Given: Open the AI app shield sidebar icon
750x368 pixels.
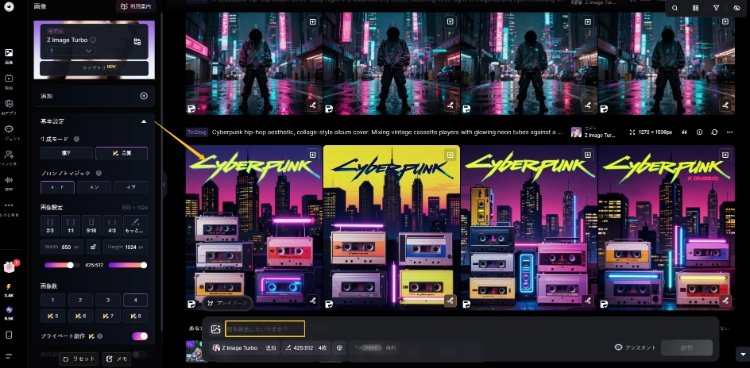Looking at the screenshot, I should click(9, 104).
